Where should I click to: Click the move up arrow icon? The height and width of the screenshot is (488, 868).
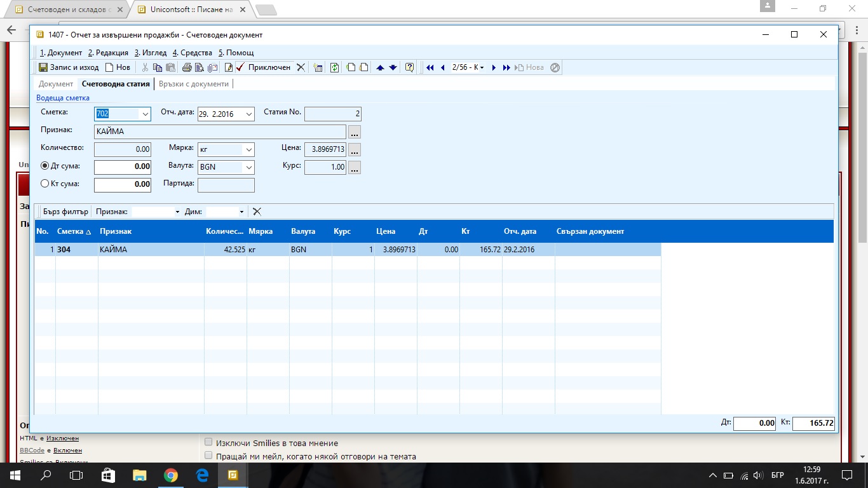pyautogui.click(x=380, y=67)
